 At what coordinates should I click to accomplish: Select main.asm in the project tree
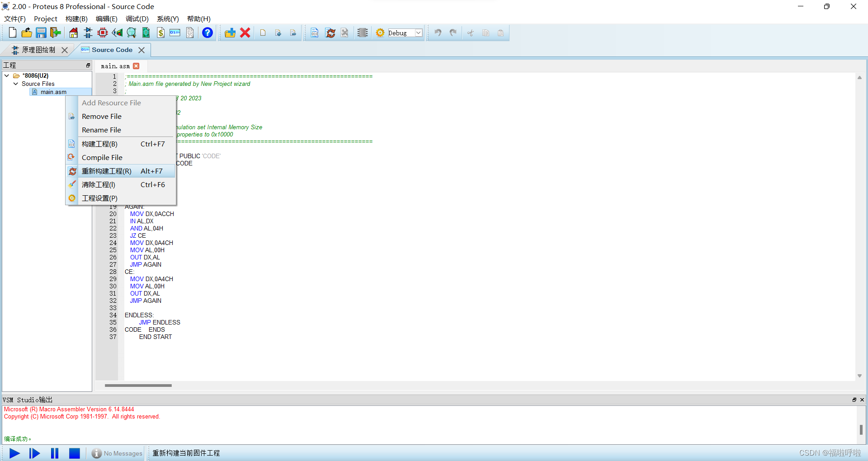(53, 92)
